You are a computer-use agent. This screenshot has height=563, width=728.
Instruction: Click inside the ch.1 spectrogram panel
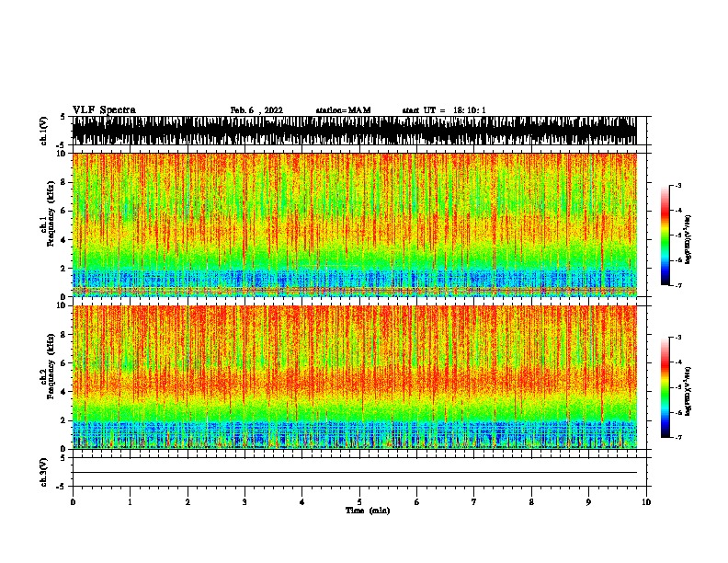(x=355, y=224)
